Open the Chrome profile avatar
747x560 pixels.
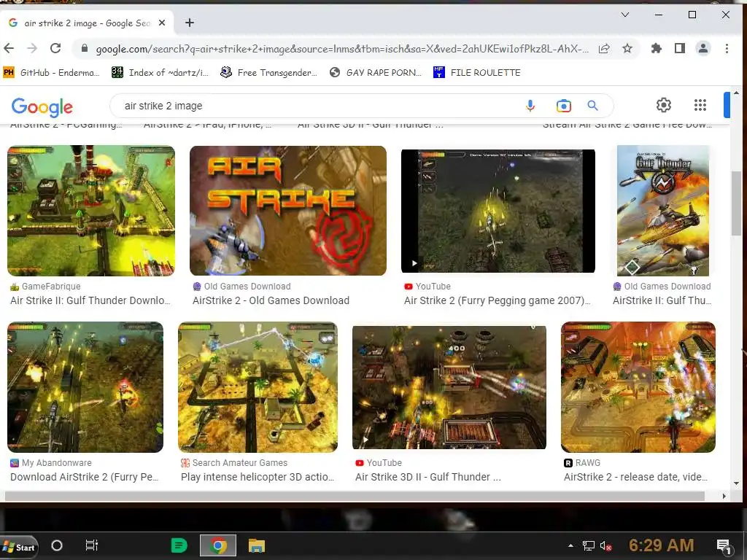click(703, 48)
